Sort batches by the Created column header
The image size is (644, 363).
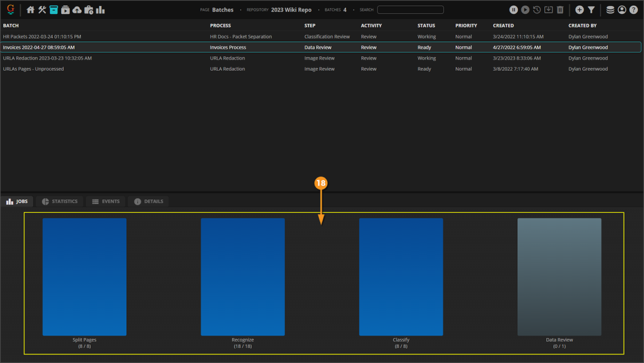click(503, 26)
